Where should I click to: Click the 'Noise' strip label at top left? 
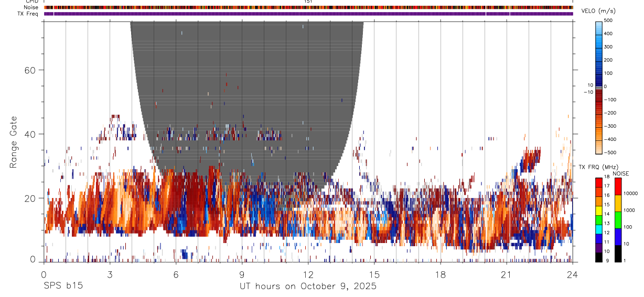point(31,7)
